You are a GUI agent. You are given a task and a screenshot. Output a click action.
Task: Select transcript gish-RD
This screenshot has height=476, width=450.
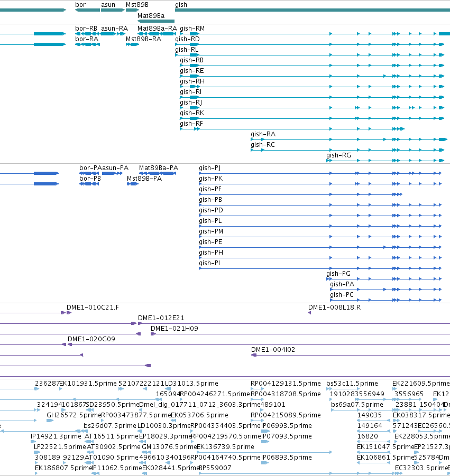point(188,39)
